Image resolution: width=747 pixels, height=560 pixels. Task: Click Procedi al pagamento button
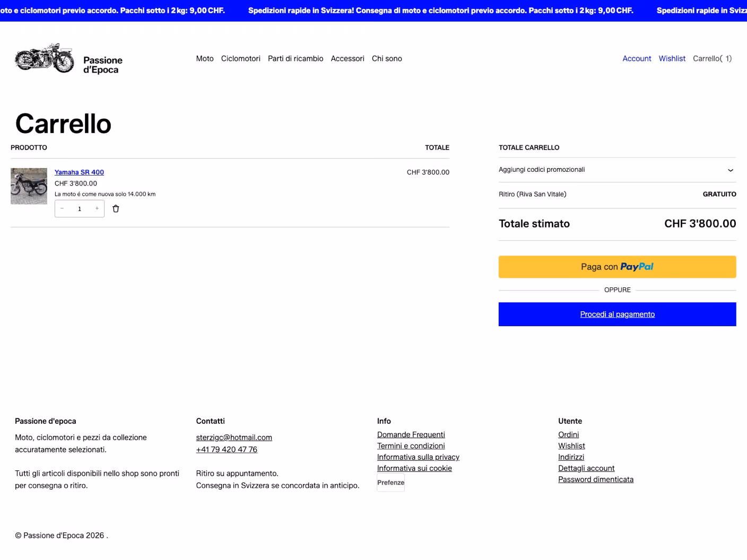pos(617,314)
